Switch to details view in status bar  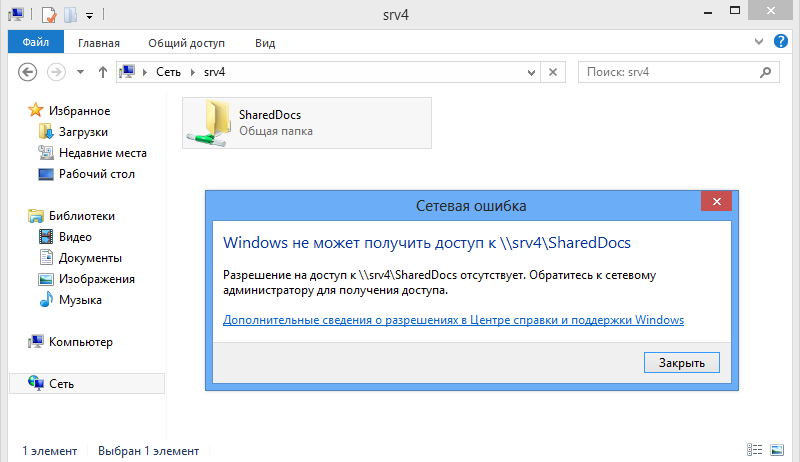tap(755, 449)
